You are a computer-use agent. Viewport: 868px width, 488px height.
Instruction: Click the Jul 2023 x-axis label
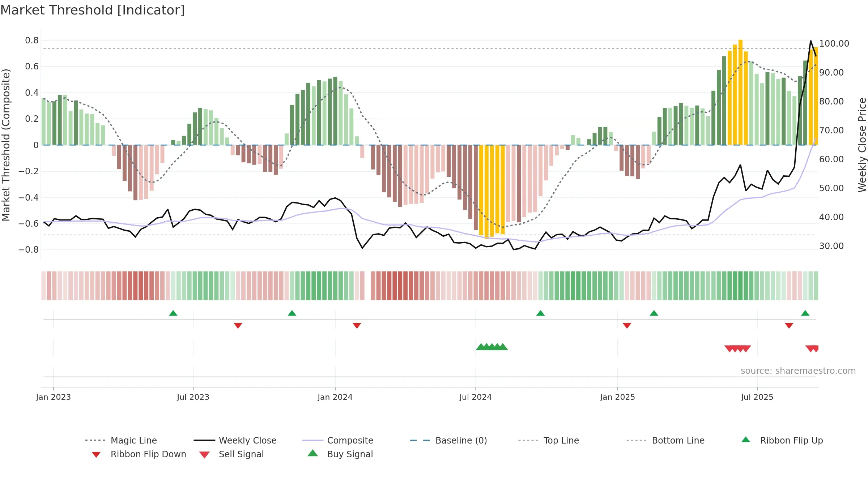click(x=193, y=397)
